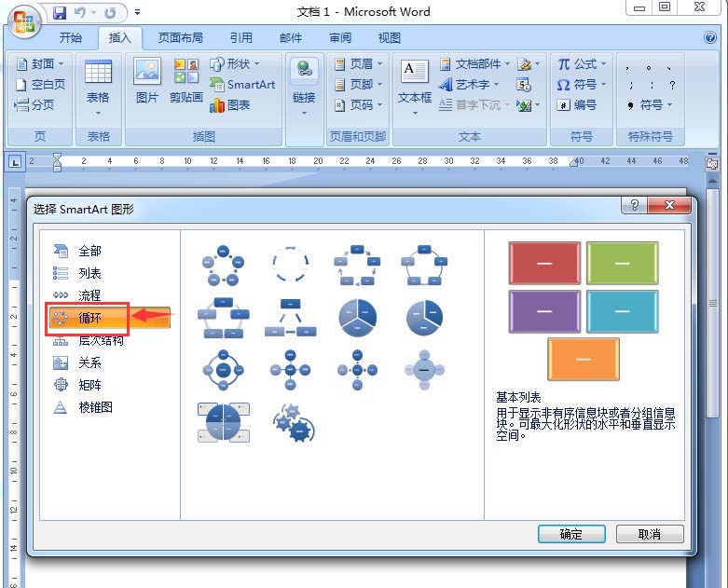Open the 链接 links dropdown
This screenshot has height=588, width=728.
[304, 88]
